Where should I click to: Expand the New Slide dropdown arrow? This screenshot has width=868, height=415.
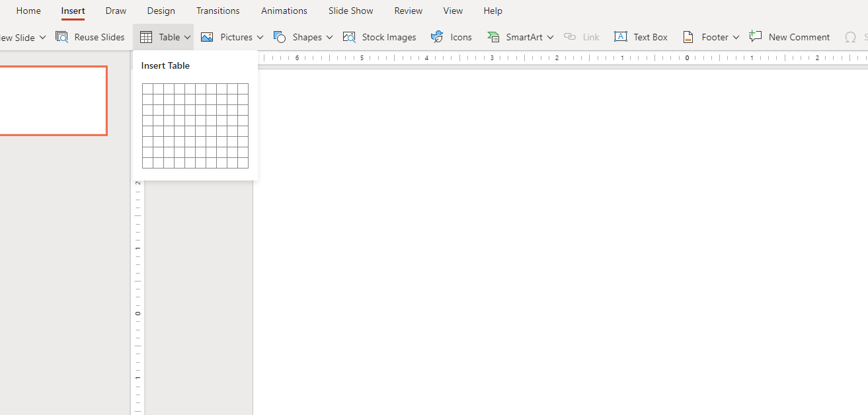tap(43, 37)
